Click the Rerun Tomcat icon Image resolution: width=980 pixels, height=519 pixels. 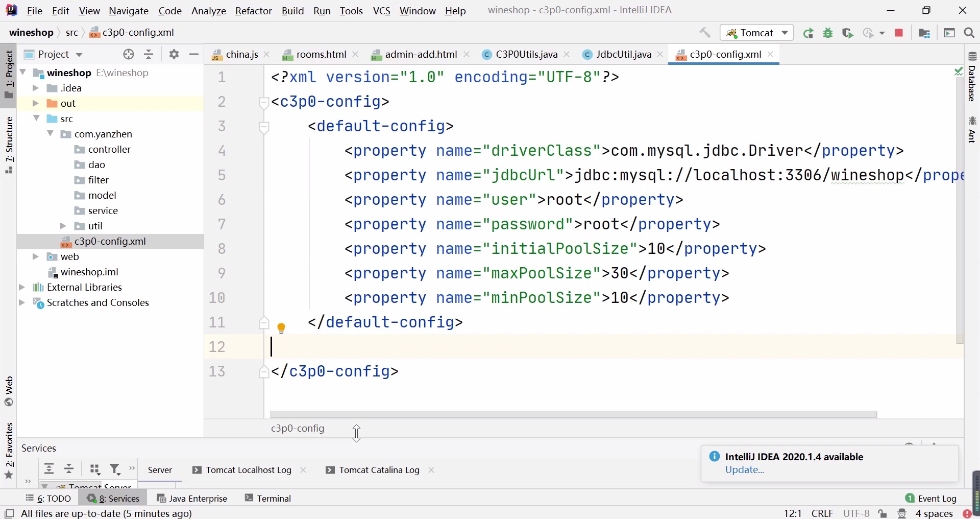pyautogui.click(x=809, y=33)
